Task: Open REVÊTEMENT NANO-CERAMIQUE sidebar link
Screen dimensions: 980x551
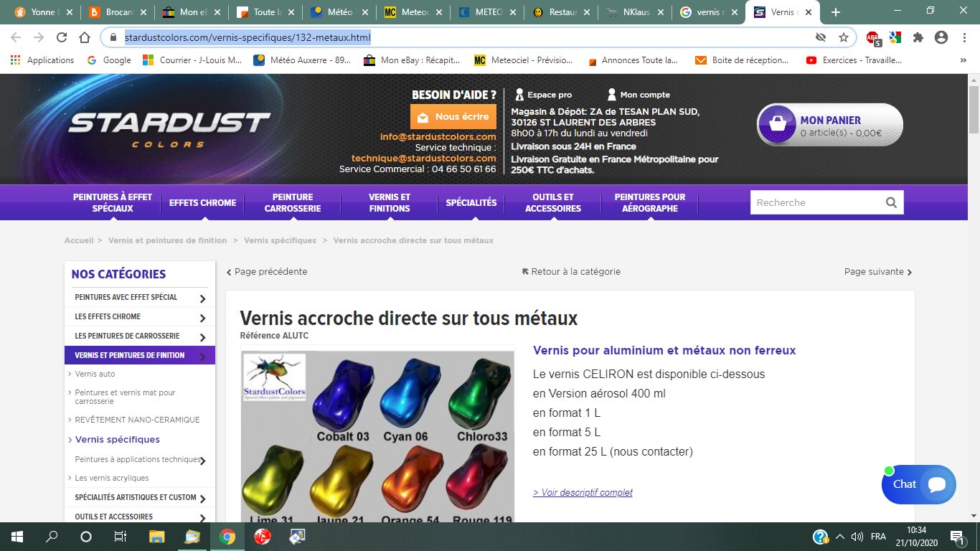Action: 137,420
